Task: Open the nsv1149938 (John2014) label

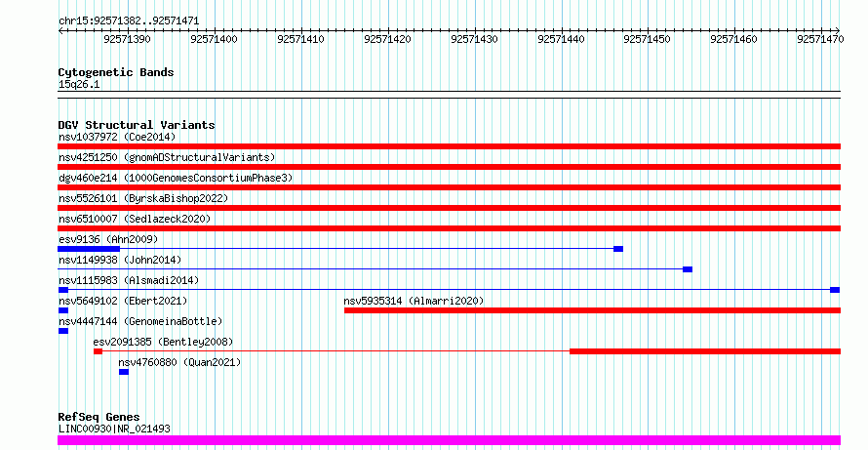Action: pos(120,260)
